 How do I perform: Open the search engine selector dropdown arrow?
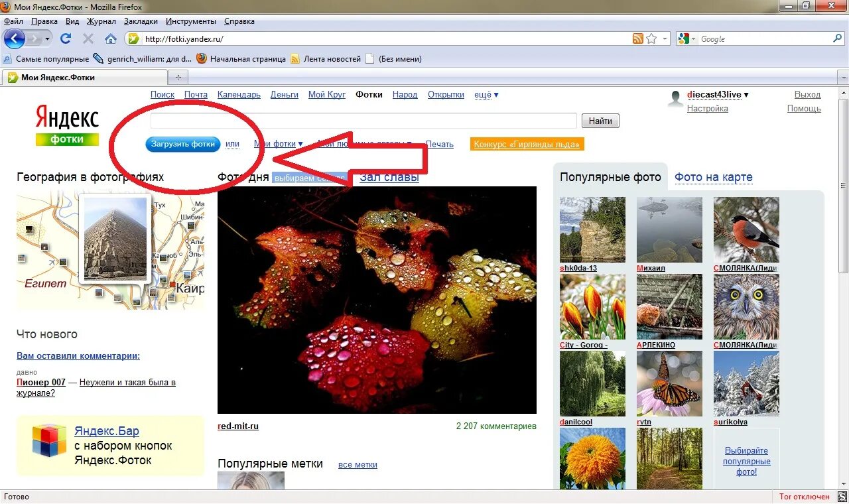694,39
